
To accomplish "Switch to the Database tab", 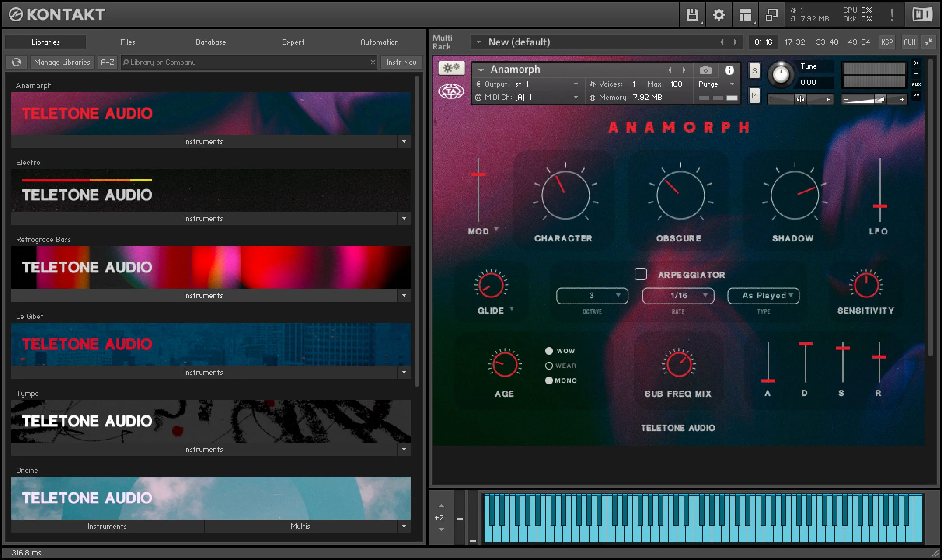I will tap(211, 42).
